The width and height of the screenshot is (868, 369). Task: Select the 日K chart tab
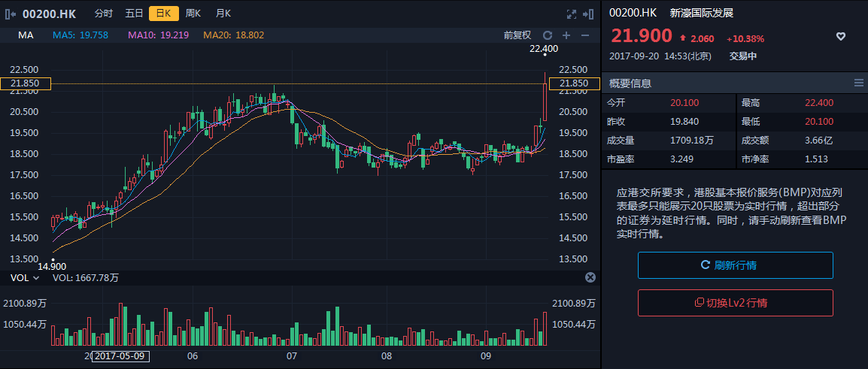[x=163, y=14]
